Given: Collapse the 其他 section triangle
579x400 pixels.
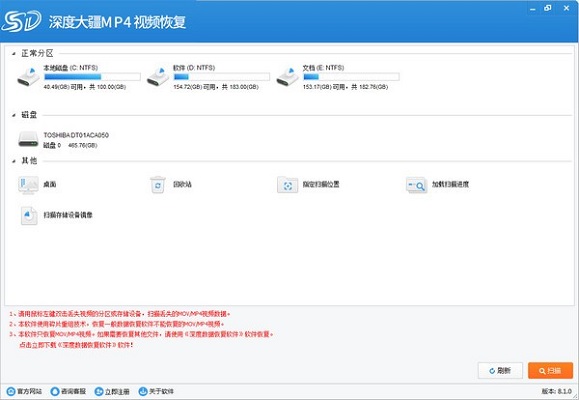Looking at the screenshot, I should click(14, 161).
